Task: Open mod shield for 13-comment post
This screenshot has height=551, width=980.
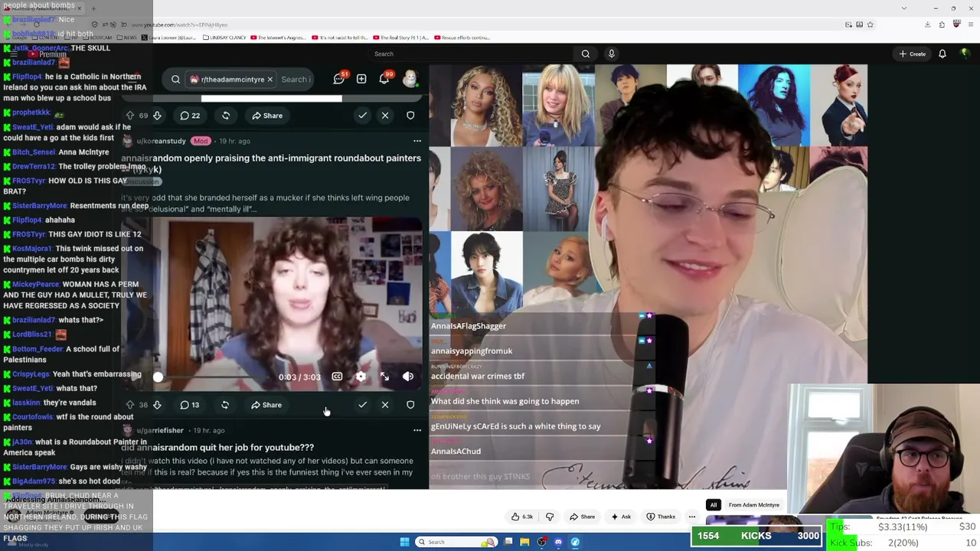Action: [x=410, y=405]
